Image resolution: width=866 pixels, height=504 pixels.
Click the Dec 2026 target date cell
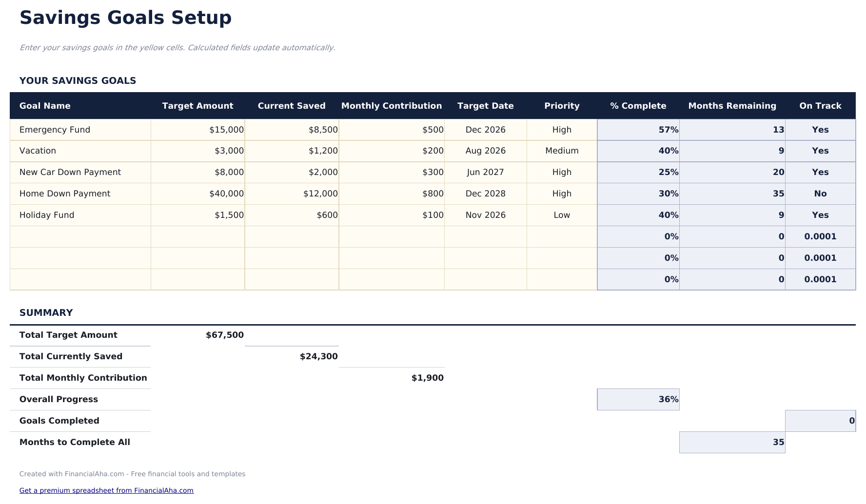[485, 130]
